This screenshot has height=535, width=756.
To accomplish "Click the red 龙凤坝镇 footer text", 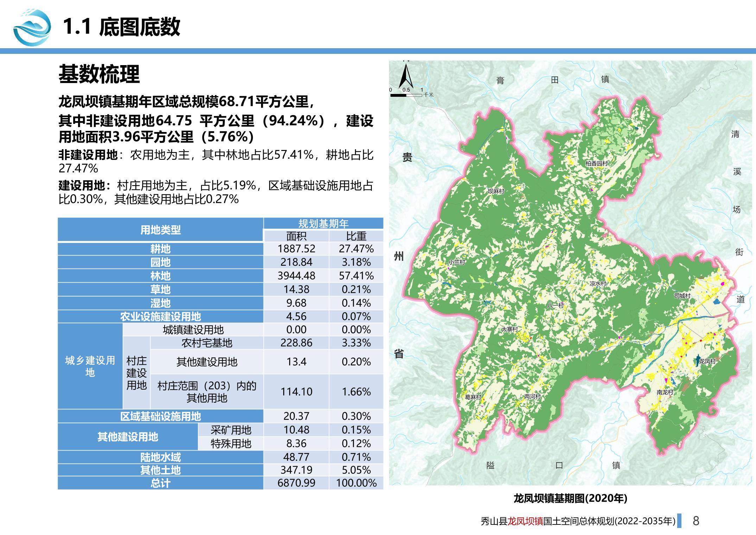I will click(x=525, y=521).
